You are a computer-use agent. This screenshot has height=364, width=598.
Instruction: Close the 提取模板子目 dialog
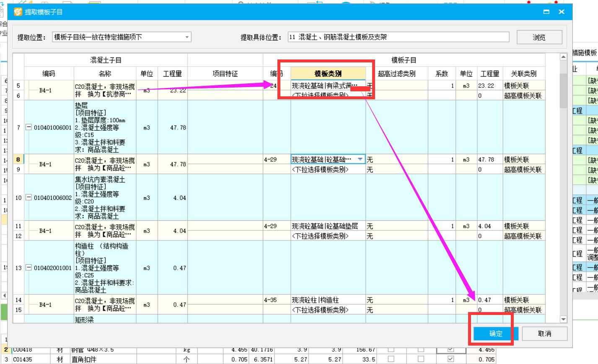click(x=562, y=12)
